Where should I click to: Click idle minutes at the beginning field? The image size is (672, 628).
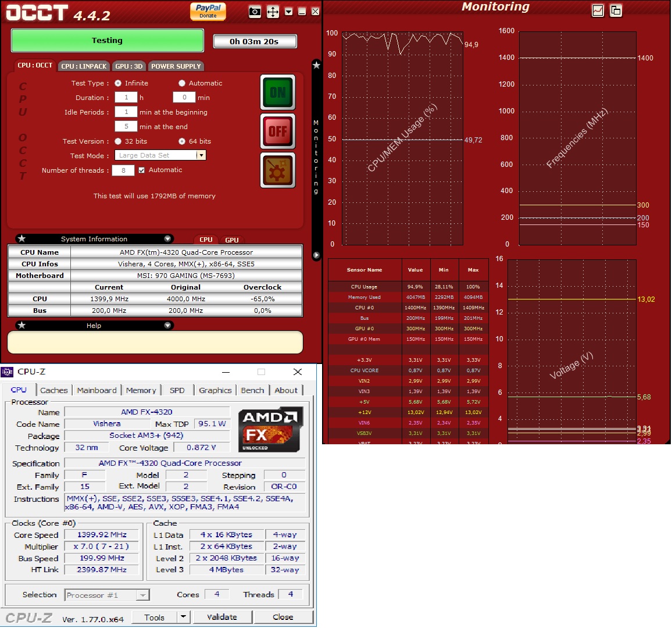(x=126, y=112)
